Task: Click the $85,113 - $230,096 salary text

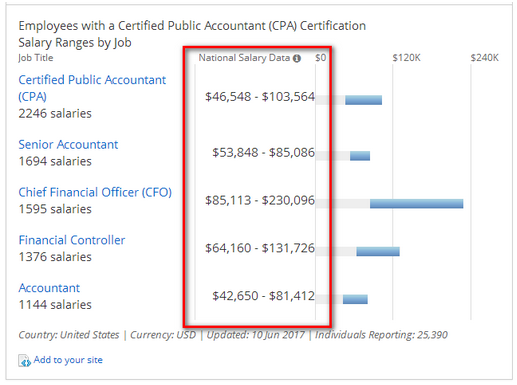Action: (x=260, y=200)
